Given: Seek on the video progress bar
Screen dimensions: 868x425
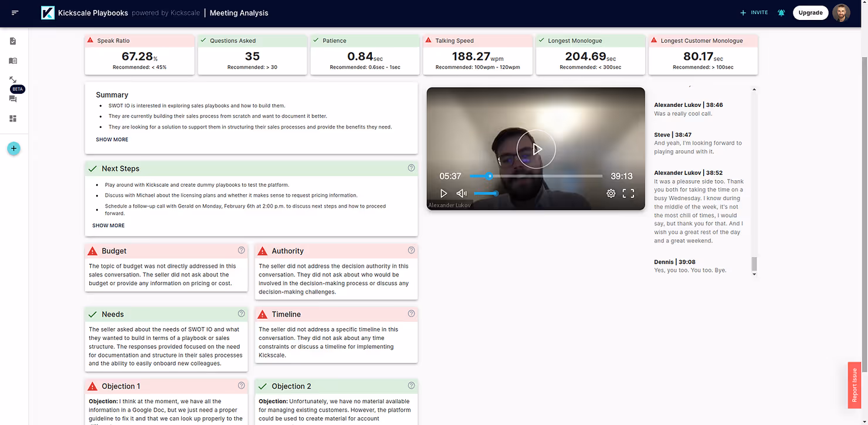Looking at the screenshot, I should coord(535,176).
